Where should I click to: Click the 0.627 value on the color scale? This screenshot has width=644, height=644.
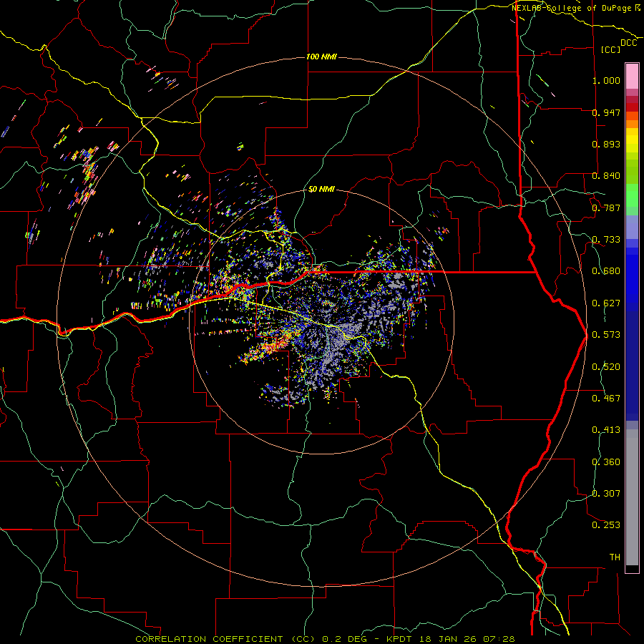[606, 303]
